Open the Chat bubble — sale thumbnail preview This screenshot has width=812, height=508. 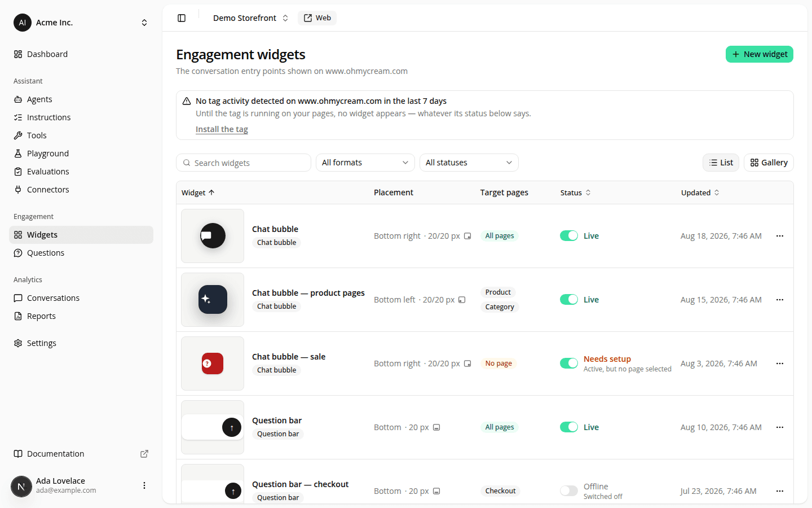213,364
